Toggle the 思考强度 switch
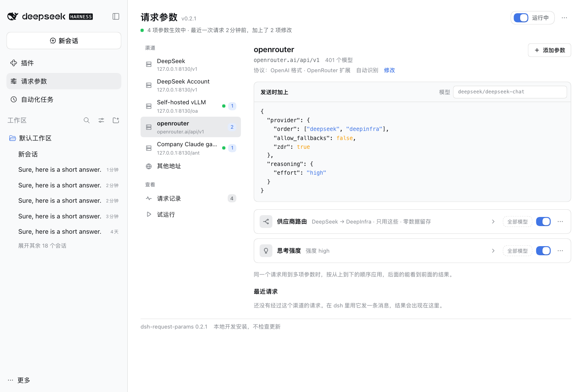This screenshot has width=584, height=392. pyautogui.click(x=543, y=251)
